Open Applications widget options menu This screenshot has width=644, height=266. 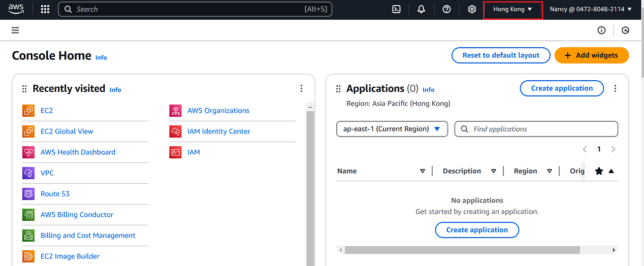coord(615,88)
